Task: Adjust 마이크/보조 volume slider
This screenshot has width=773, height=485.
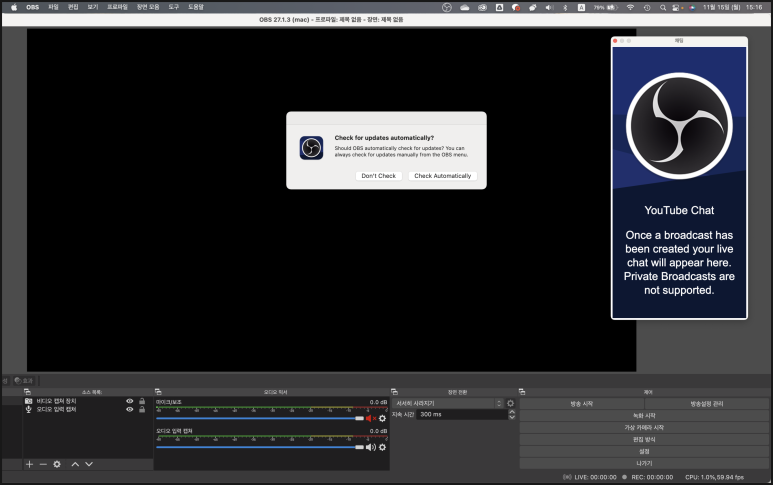Action: pyautogui.click(x=260, y=418)
